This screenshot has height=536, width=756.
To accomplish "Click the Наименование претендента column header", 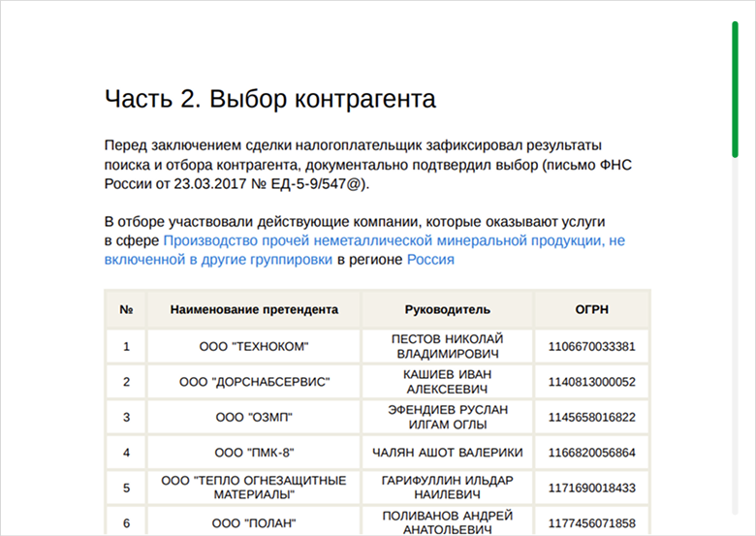I will coord(254,310).
